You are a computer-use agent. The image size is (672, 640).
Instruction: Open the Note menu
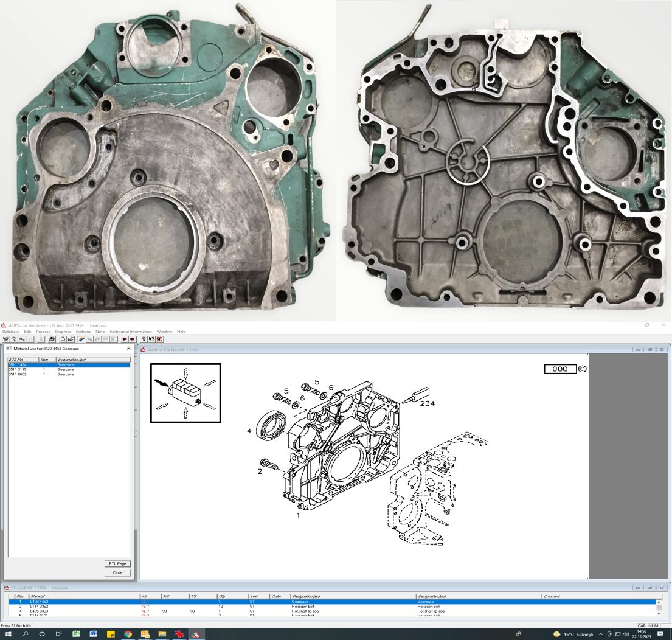pyautogui.click(x=100, y=332)
